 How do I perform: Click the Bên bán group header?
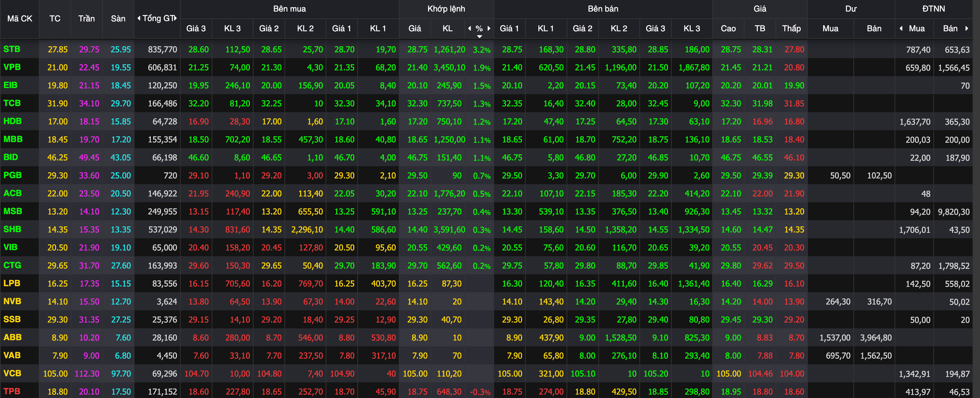(x=603, y=9)
